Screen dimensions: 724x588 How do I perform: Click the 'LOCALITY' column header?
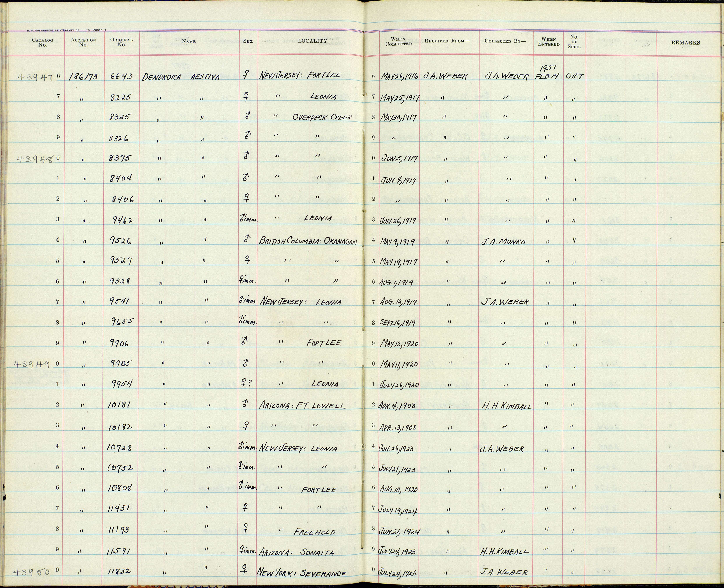[312, 41]
